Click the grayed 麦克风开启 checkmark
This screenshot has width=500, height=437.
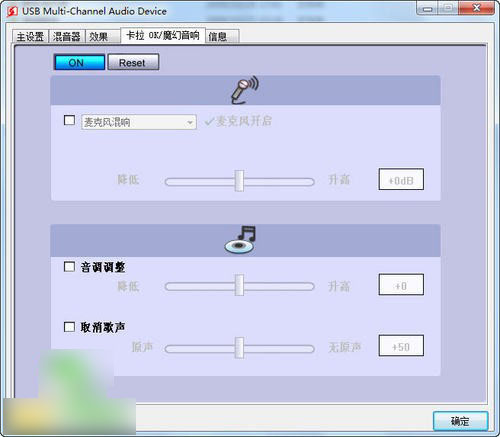point(238,121)
